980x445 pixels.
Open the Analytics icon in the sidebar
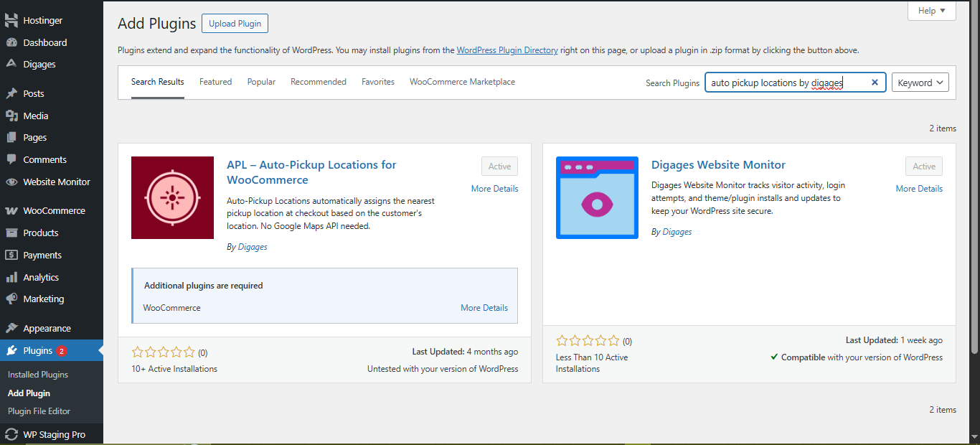pos(11,276)
